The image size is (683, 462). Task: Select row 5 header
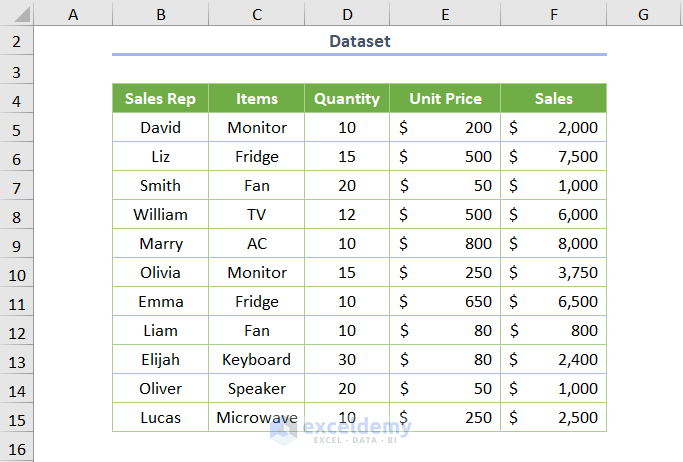(16, 128)
